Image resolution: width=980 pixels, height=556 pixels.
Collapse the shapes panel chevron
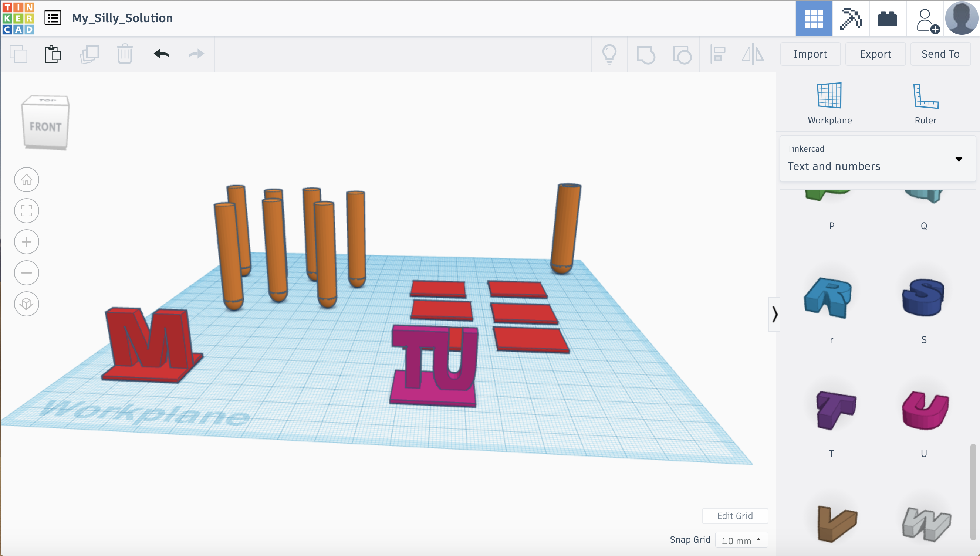[774, 314]
